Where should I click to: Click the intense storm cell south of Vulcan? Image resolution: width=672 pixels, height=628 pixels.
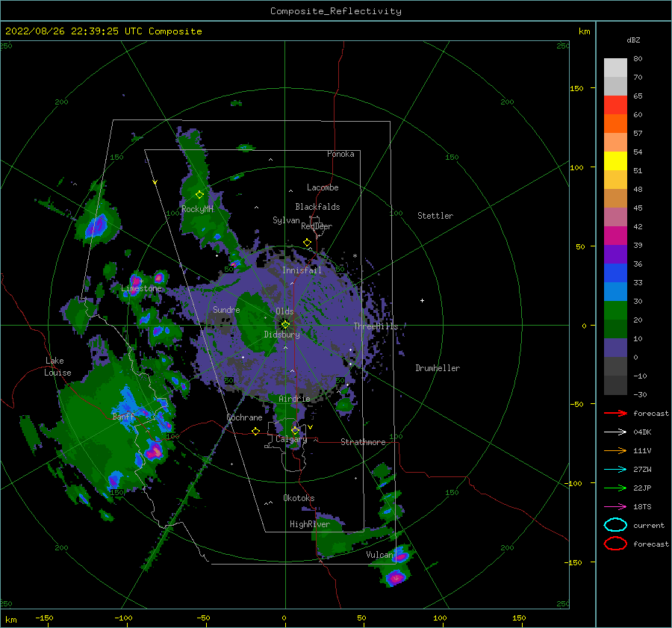396,577
